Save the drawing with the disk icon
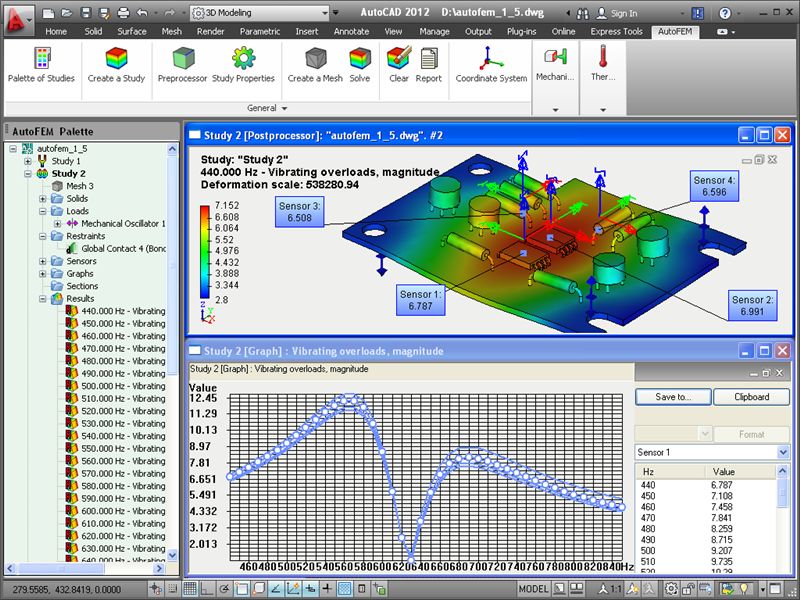The image size is (800, 600). (x=86, y=13)
